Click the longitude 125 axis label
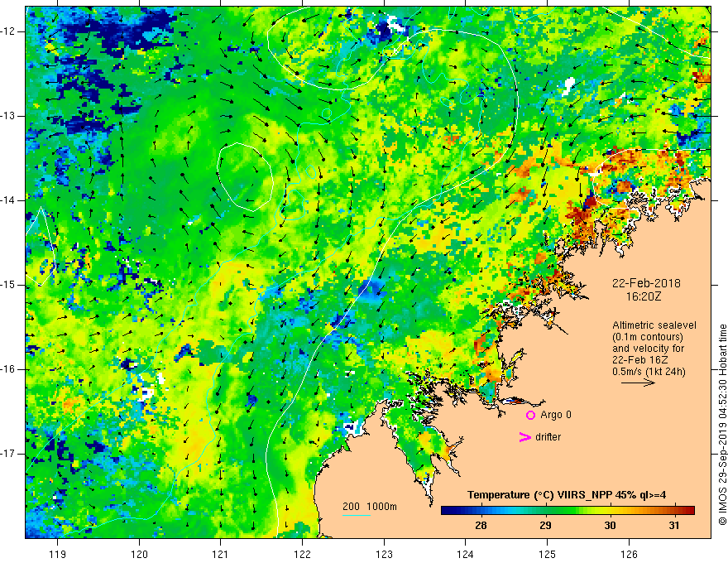The width and height of the screenshot is (728, 563). tap(548, 554)
